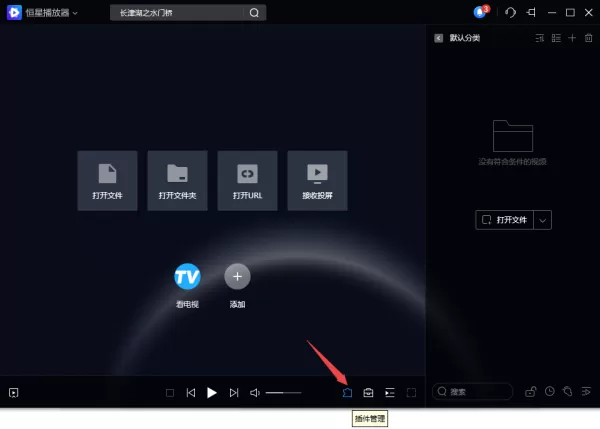The image size is (600, 429).
Task: Click the 打开文件夹 tile
Action: [x=178, y=181]
